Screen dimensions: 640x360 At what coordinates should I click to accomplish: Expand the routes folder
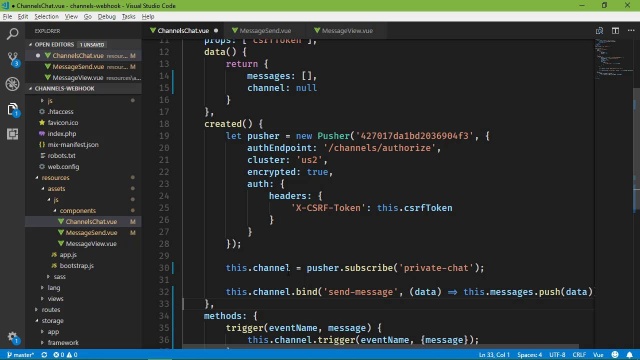51,310
